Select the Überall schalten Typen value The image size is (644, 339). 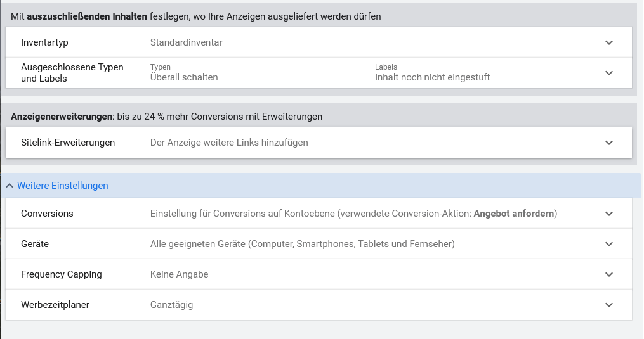coord(184,77)
